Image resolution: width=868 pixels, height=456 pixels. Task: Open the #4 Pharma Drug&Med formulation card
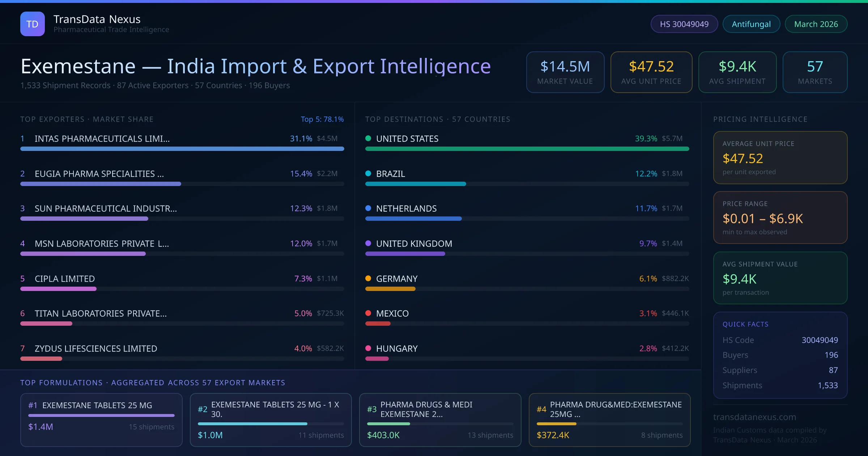click(x=609, y=420)
